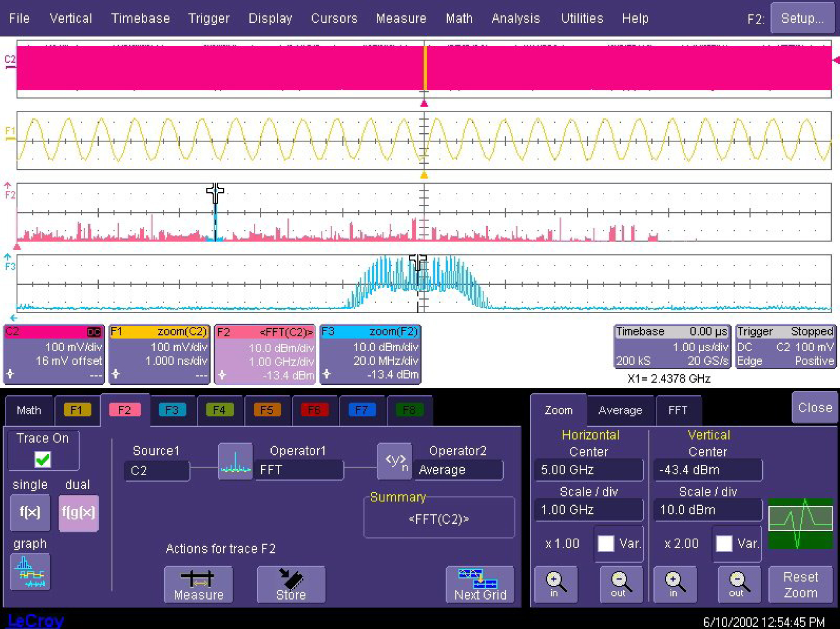This screenshot has width=840, height=629.
Task: Open the Display menu
Action: point(270,18)
